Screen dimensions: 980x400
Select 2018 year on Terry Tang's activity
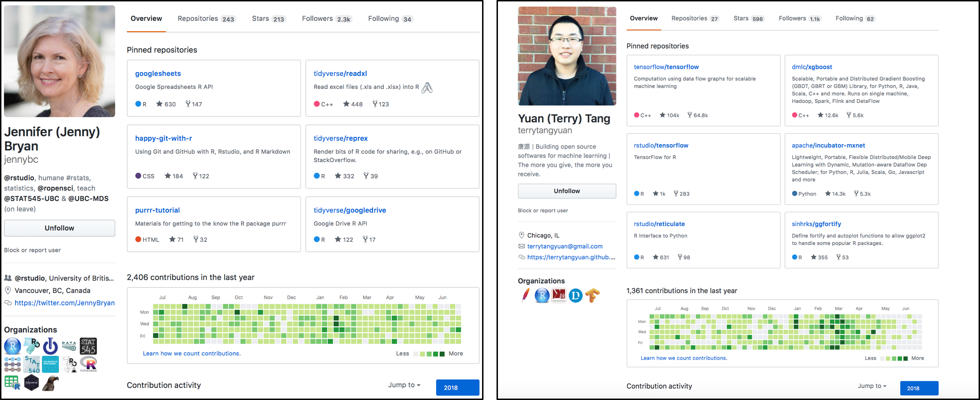click(x=919, y=388)
